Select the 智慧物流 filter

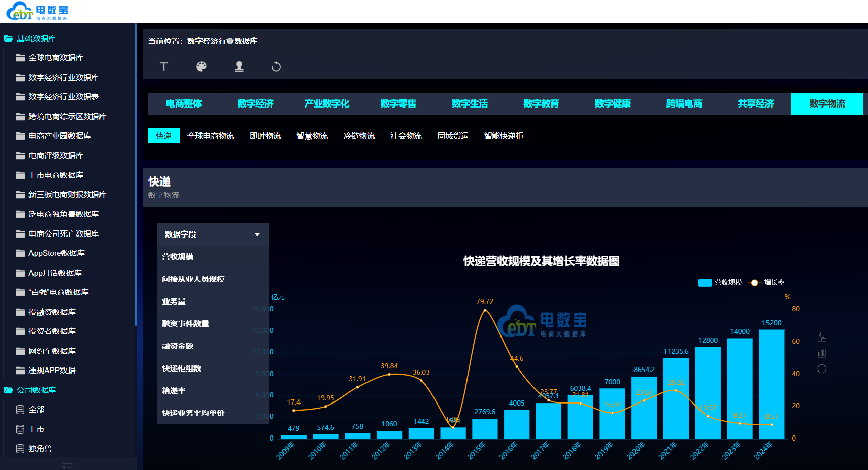(312, 136)
